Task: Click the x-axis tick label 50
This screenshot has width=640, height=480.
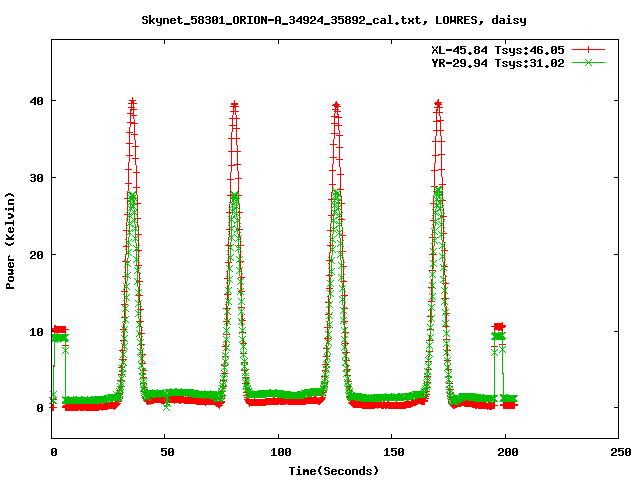Action: 167,452
